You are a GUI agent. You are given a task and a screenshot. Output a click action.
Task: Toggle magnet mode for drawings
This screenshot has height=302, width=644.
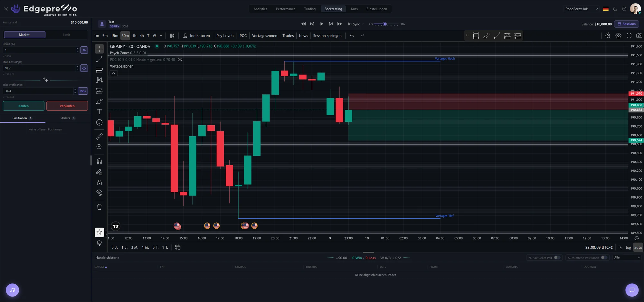(x=99, y=161)
